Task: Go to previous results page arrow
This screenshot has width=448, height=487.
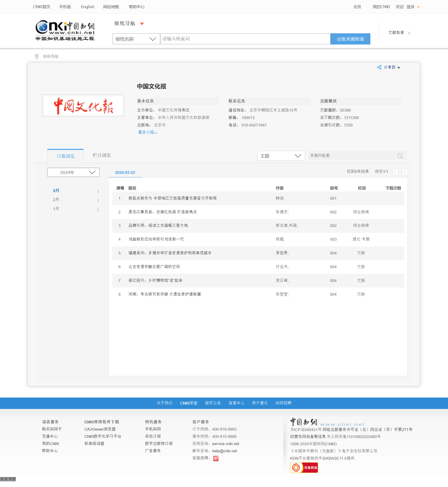Action: click(x=395, y=172)
